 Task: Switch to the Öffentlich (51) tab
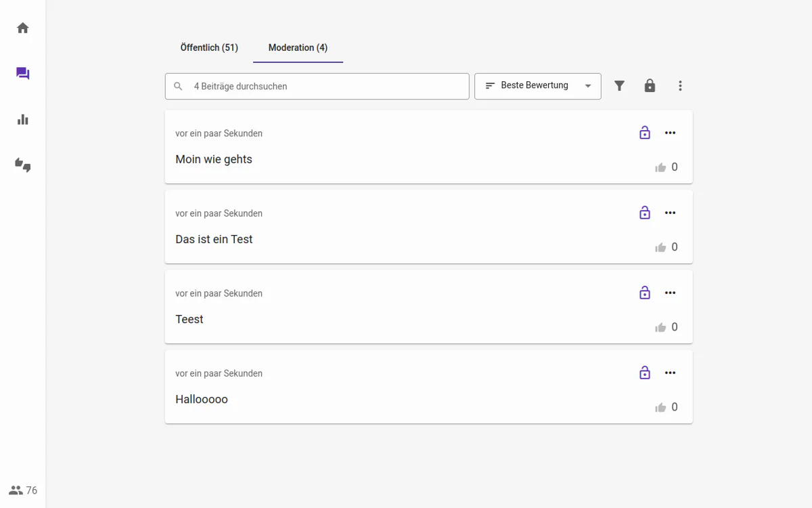coord(209,47)
